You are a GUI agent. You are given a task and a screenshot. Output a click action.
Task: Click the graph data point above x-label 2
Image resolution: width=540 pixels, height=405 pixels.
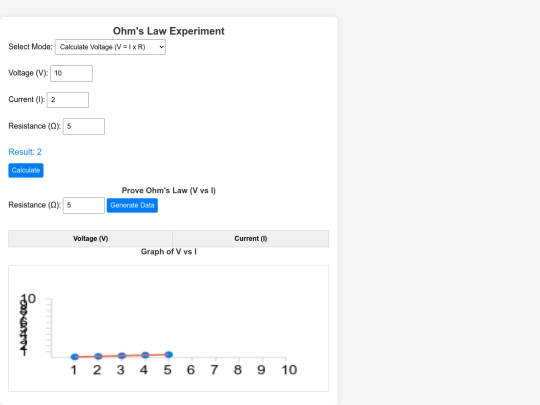(x=98, y=356)
